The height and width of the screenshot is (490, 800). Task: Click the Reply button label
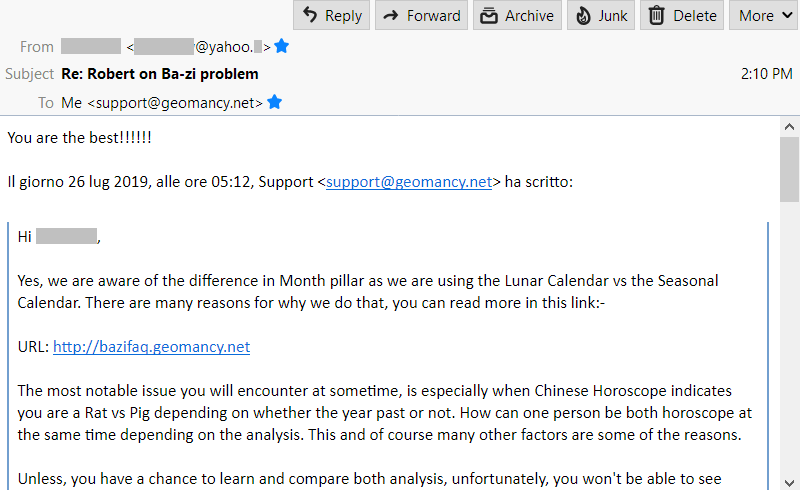tap(343, 15)
